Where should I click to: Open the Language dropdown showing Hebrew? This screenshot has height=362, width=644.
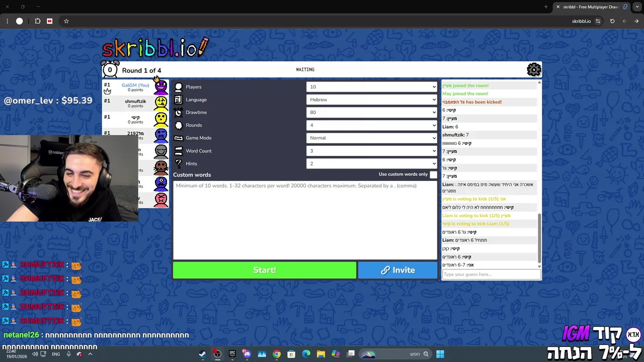372,100
